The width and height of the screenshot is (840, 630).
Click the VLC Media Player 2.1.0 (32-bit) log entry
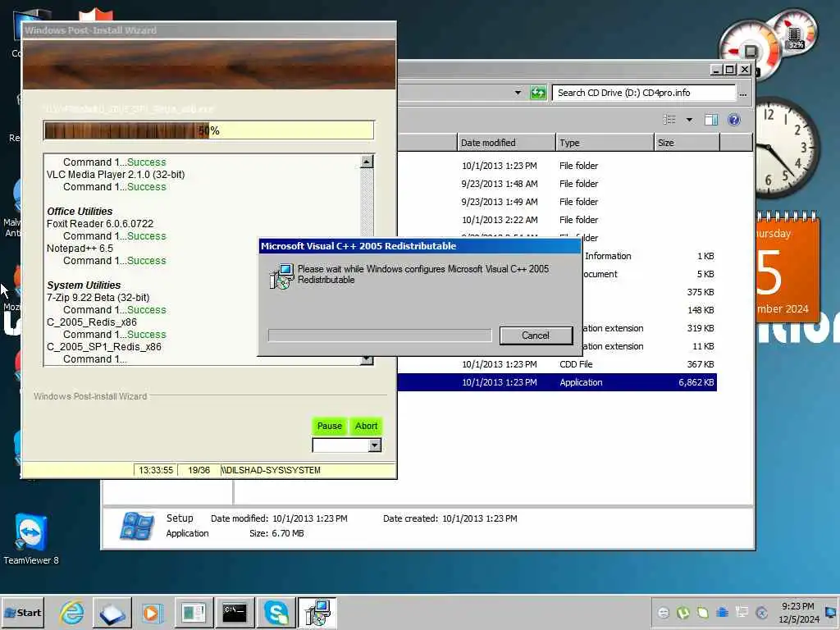point(116,175)
